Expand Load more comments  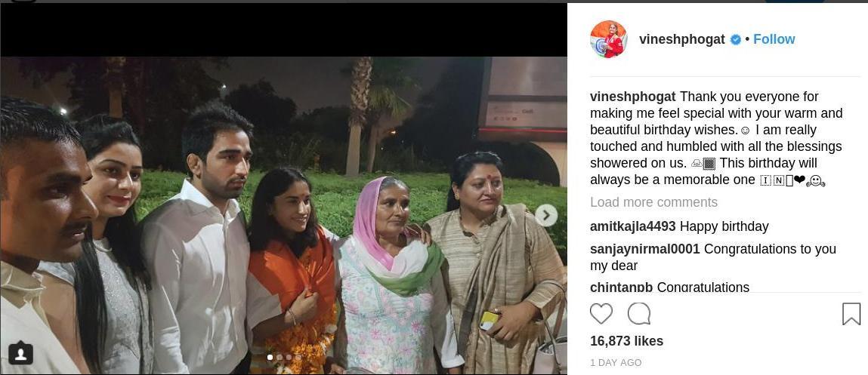pyautogui.click(x=653, y=202)
